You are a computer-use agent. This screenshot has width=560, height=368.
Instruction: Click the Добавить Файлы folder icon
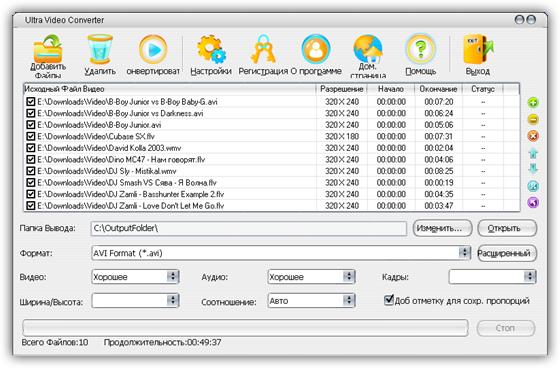pyautogui.click(x=48, y=50)
